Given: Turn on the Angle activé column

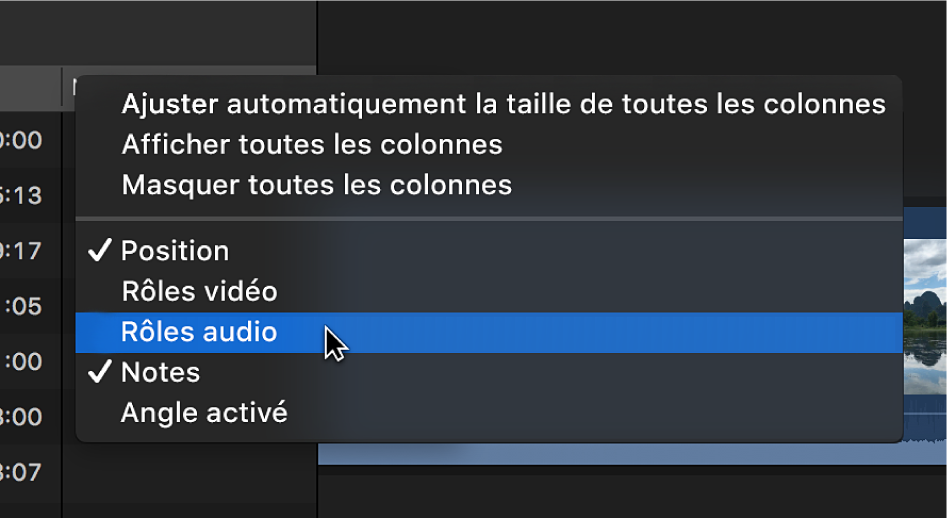Looking at the screenshot, I should (204, 413).
